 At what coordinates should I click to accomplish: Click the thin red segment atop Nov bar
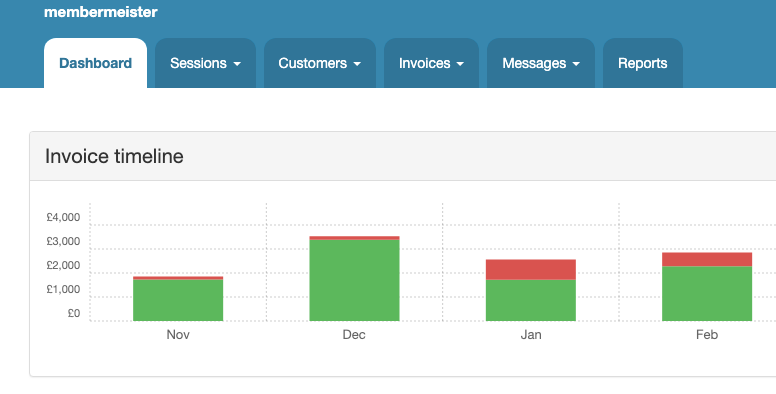(x=178, y=278)
